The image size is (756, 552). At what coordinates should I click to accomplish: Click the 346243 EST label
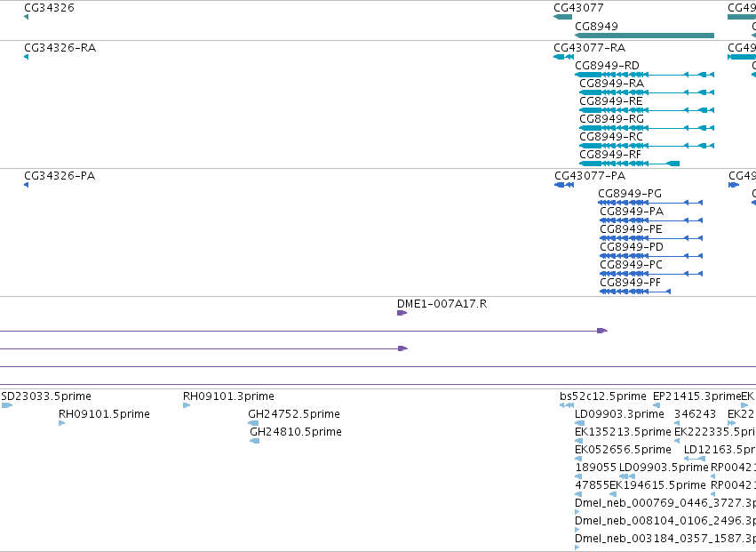click(x=695, y=414)
